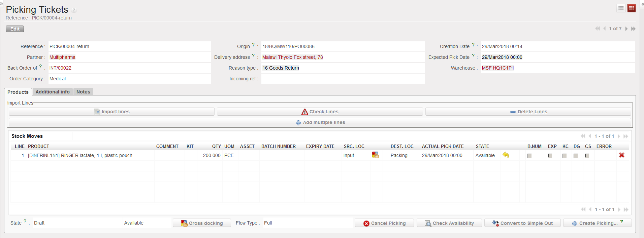
Task: Open the Notes tab
Action: (83, 92)
